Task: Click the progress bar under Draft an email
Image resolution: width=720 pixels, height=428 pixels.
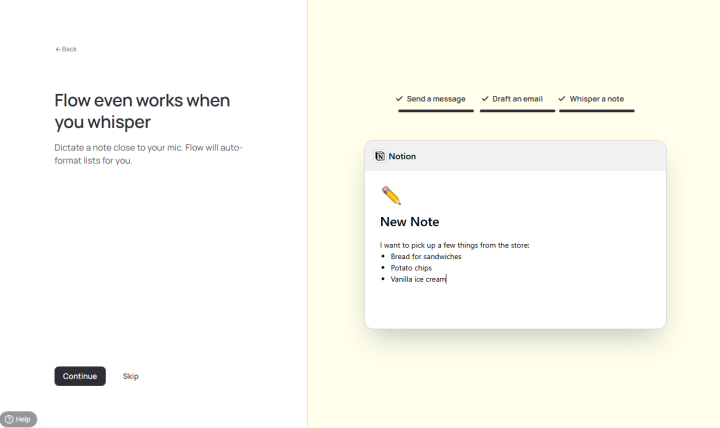Action: click(517, 110)
